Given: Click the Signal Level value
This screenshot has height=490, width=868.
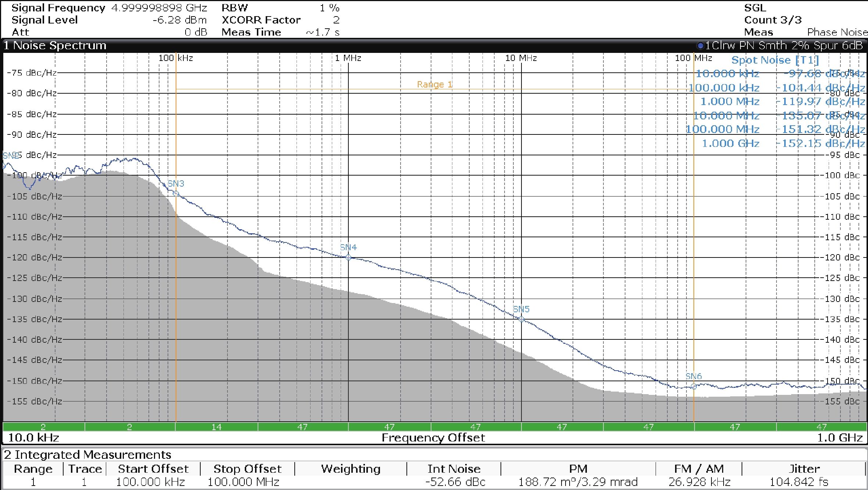Looking at the screenshot, I should click(x=179, y=20).
